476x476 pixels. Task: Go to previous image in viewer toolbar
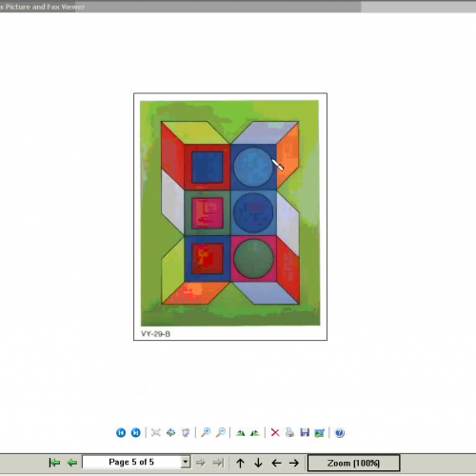coord(121,432)
